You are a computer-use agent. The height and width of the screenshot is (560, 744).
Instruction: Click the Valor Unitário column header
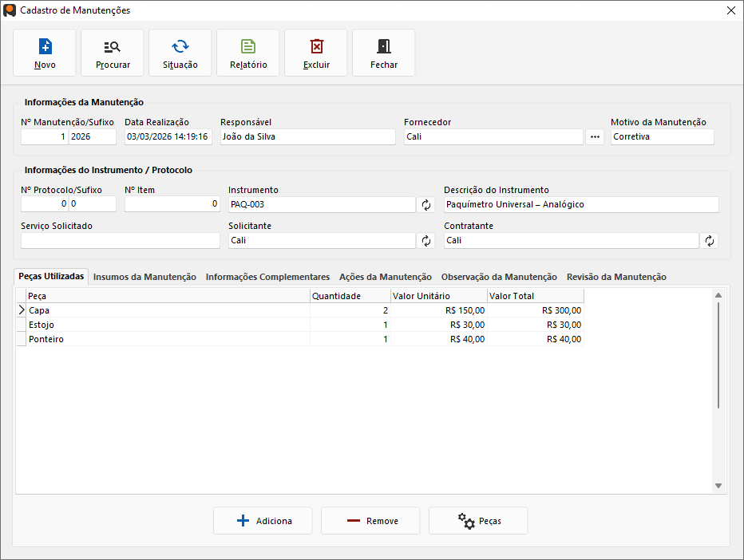438,296
